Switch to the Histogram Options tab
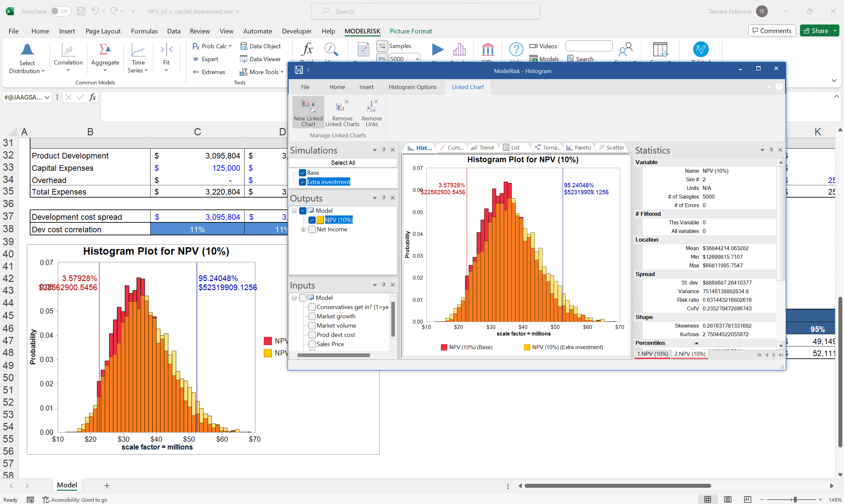Viewport: 844px width, 504px height. click(412, 87)
